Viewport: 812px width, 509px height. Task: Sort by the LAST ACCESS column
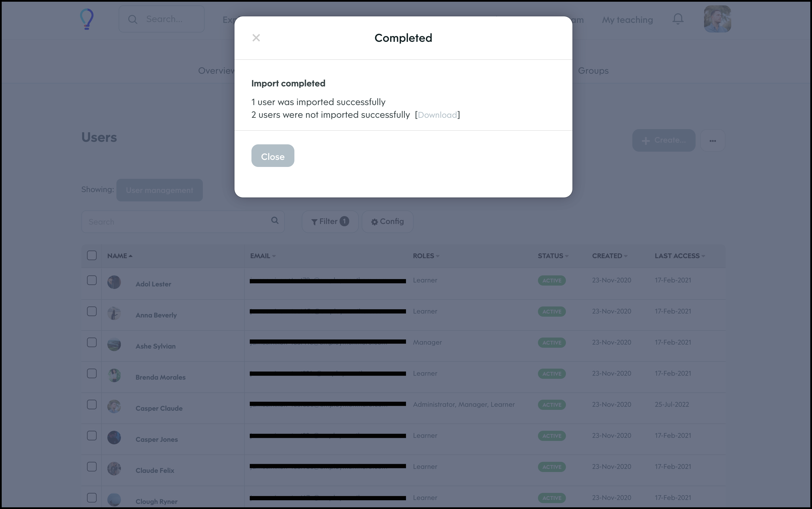click(680, 256)
